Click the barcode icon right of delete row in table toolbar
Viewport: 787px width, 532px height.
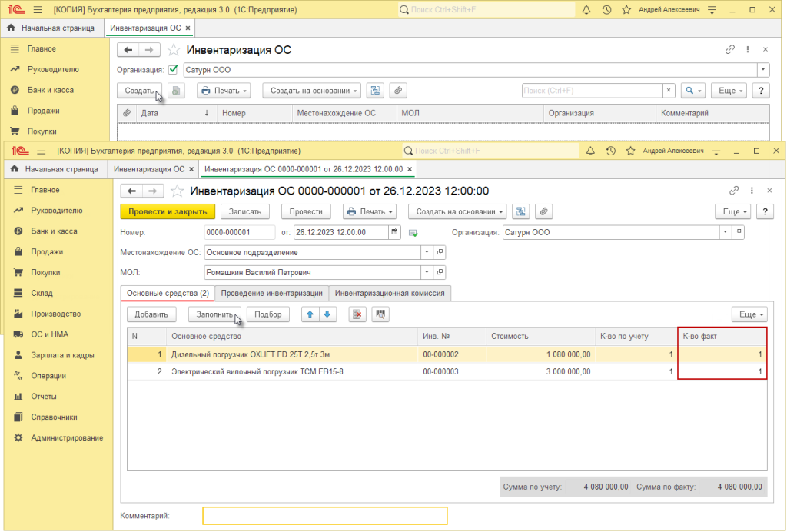click(x=380, y=314)
